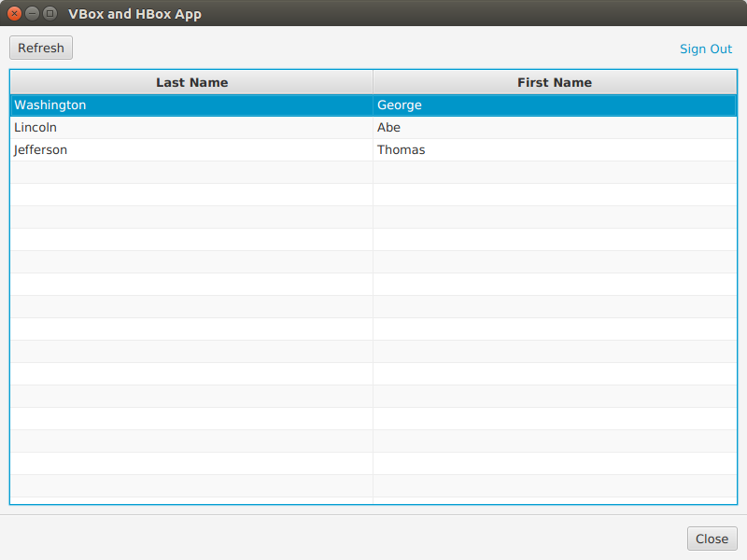Click the last visible empty row in the table
The height and width of the screenshot is (560, 747).
tap(373, 486)
